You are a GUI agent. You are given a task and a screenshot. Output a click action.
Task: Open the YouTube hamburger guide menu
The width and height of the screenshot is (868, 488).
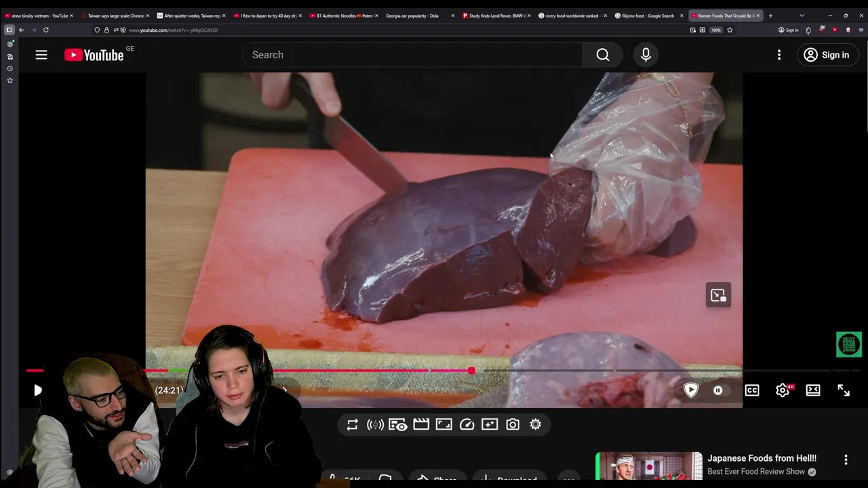click(x=41, y=55)
